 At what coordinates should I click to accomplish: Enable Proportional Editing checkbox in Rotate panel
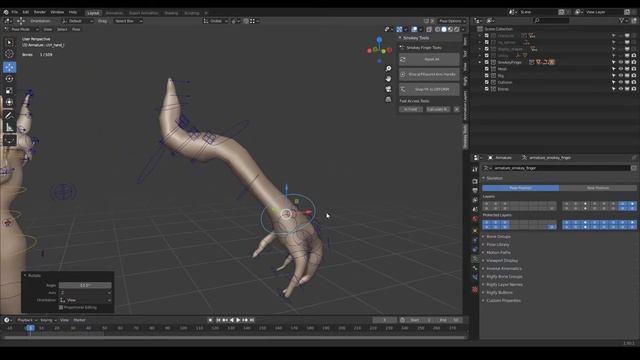(x=61, y=307)
